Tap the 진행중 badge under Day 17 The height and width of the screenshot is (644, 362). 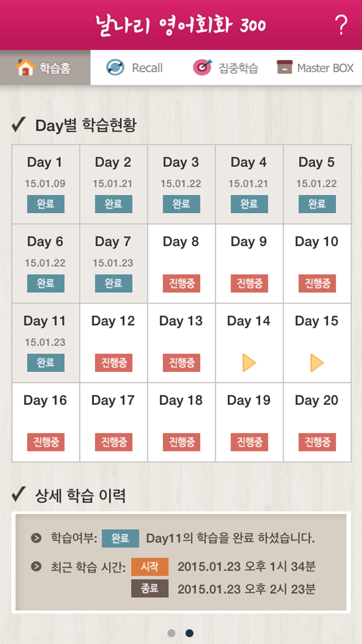(114, 442)
